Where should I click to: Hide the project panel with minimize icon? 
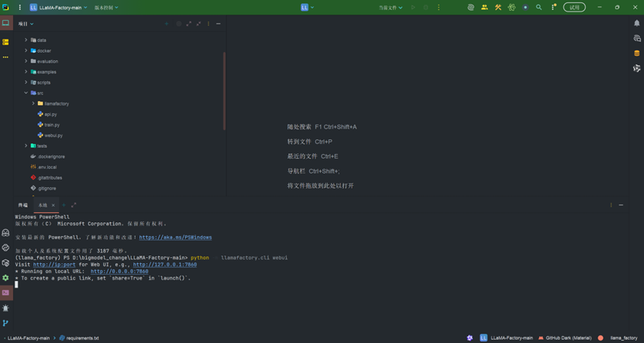[219, 24]
